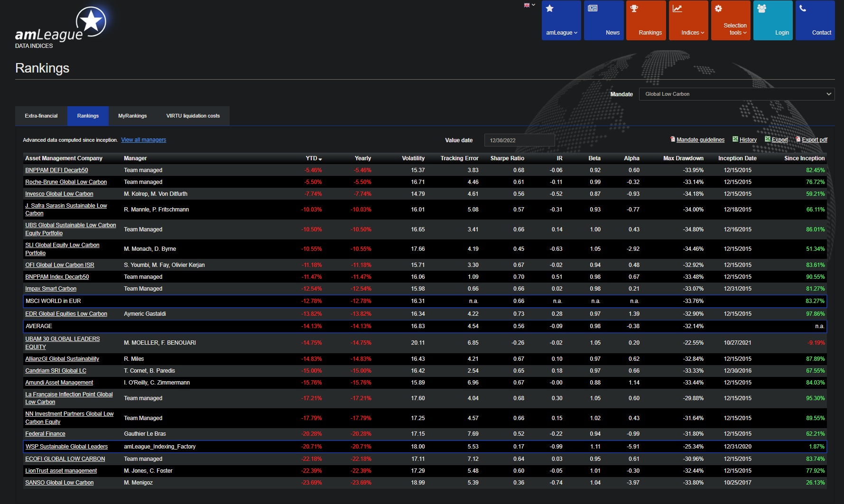Screen dimensions: 844x504
Task: Click the Value date field
Action: click(x=519, y=140)
